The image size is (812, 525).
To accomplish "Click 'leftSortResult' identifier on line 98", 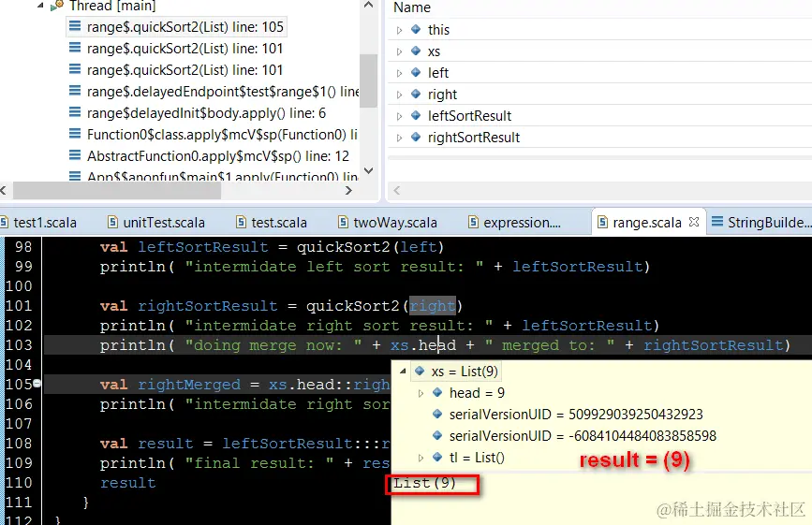I will [x=203, y=247].
